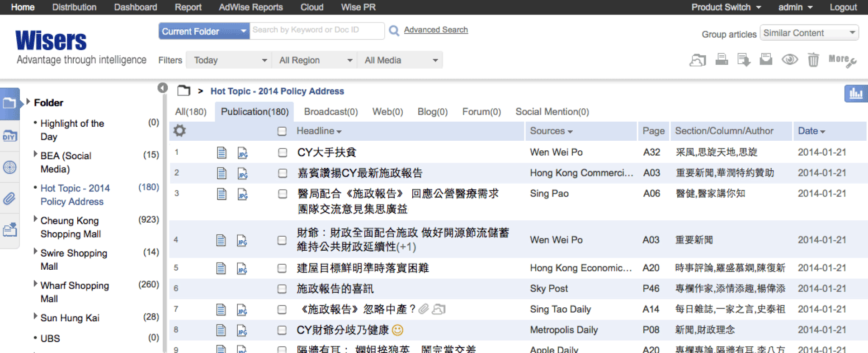Open JPG image of the first article
The width and height of the screenshot is (868, 353).
[x=243, y=153]
